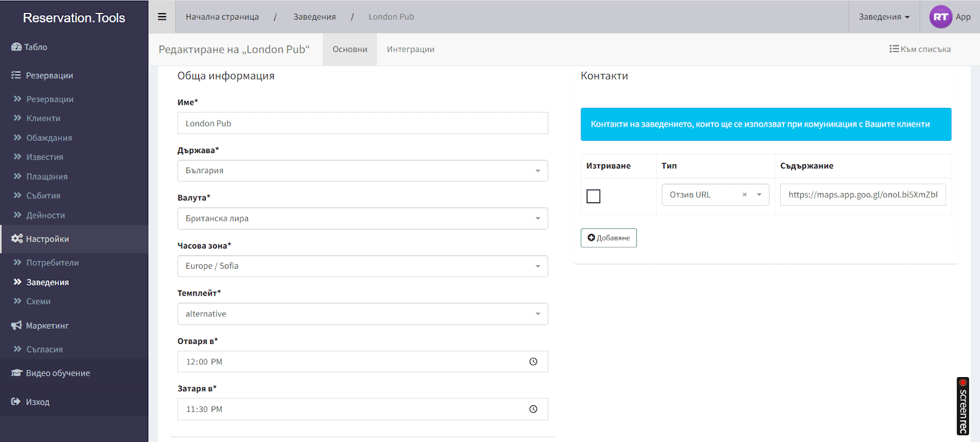The image size is (980, 442).
Task: Open clock picker in Отваря в field
Action: pos(533,362)
